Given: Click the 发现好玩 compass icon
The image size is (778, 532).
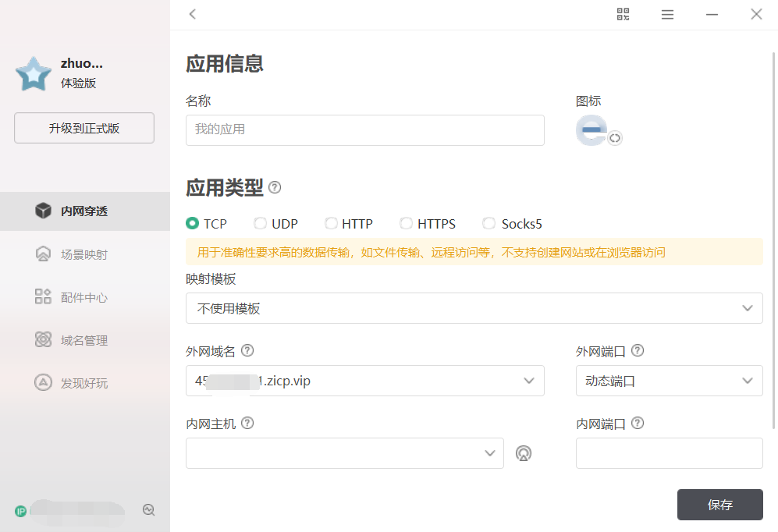Looking at the screenshot, I should tap(43, 382).
